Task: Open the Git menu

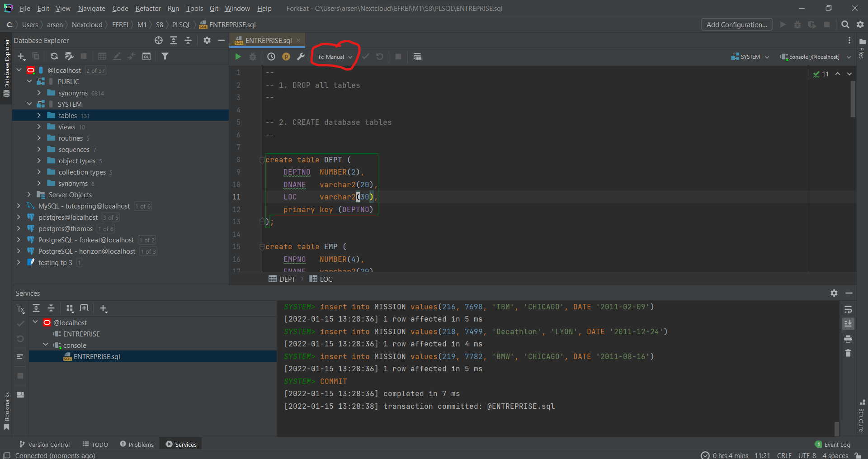Action: pos(214,8)
